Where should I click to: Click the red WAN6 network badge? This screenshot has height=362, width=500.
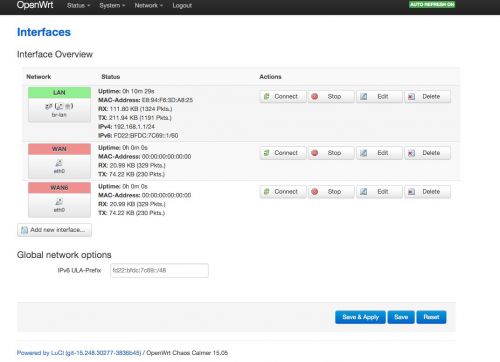pyautogui.click(x=59, y=188)
